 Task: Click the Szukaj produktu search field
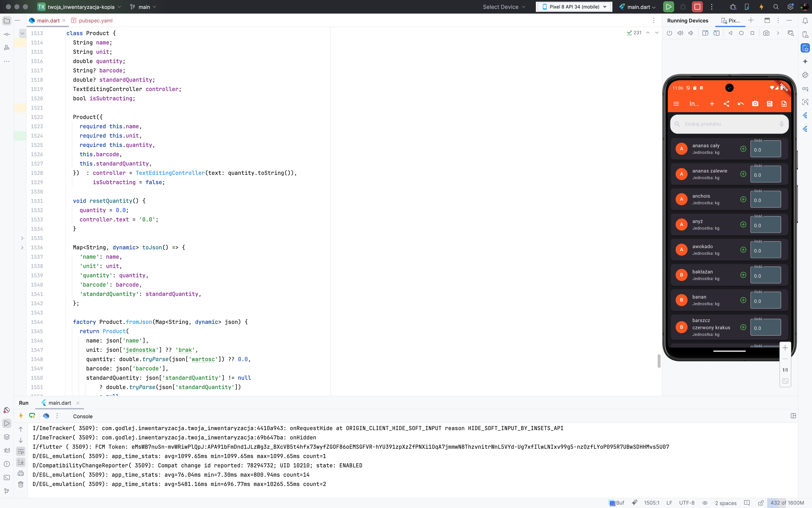(x=729, y=124)
